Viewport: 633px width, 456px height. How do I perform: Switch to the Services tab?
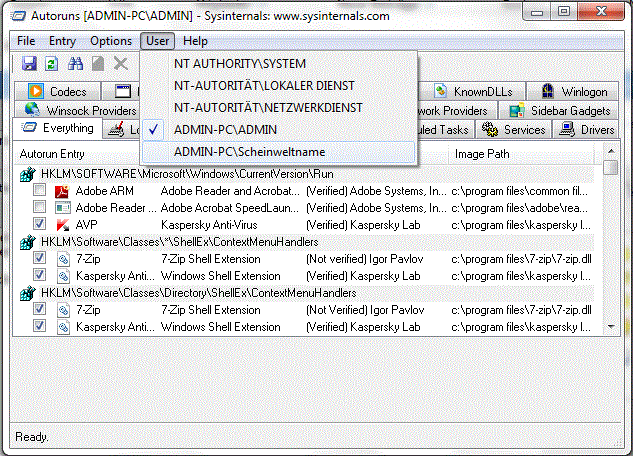[x=513, y=130]
